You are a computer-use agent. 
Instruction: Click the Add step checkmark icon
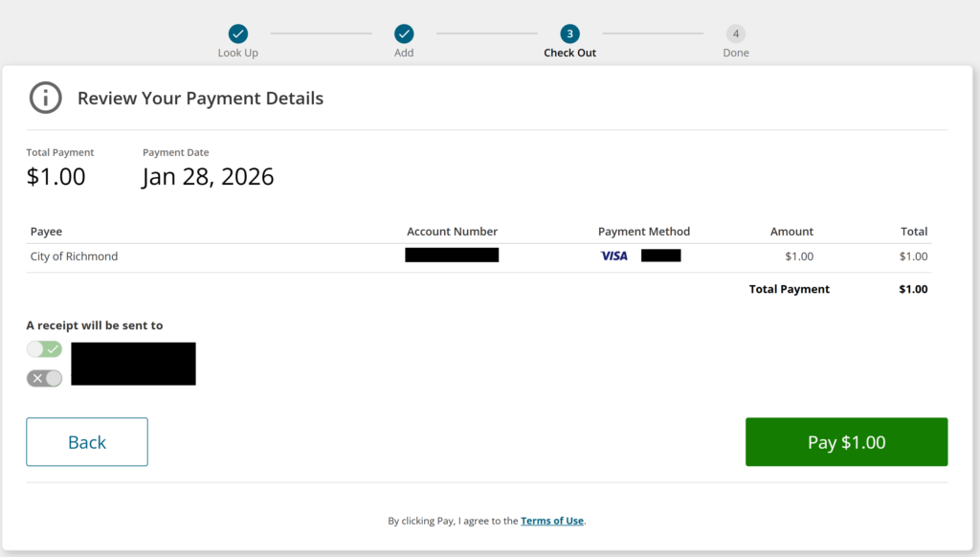(404, 33)
